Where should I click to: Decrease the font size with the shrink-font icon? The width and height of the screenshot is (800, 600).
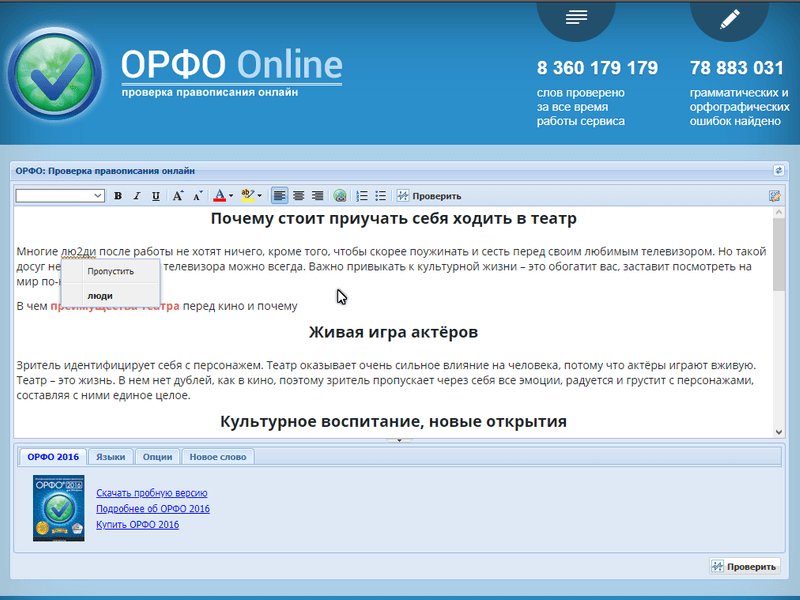197,196
